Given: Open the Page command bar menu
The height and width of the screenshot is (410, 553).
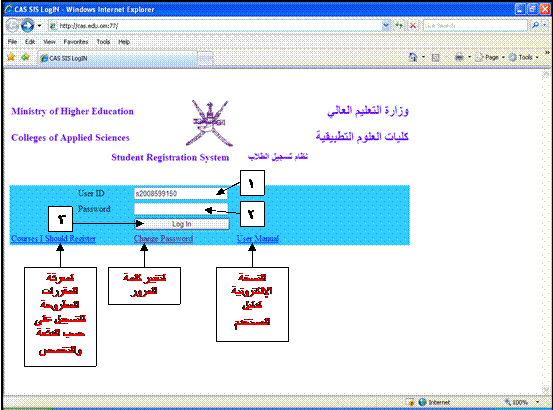Looking at the screenshot, I should pyautogui.click(x=490, y=57).
